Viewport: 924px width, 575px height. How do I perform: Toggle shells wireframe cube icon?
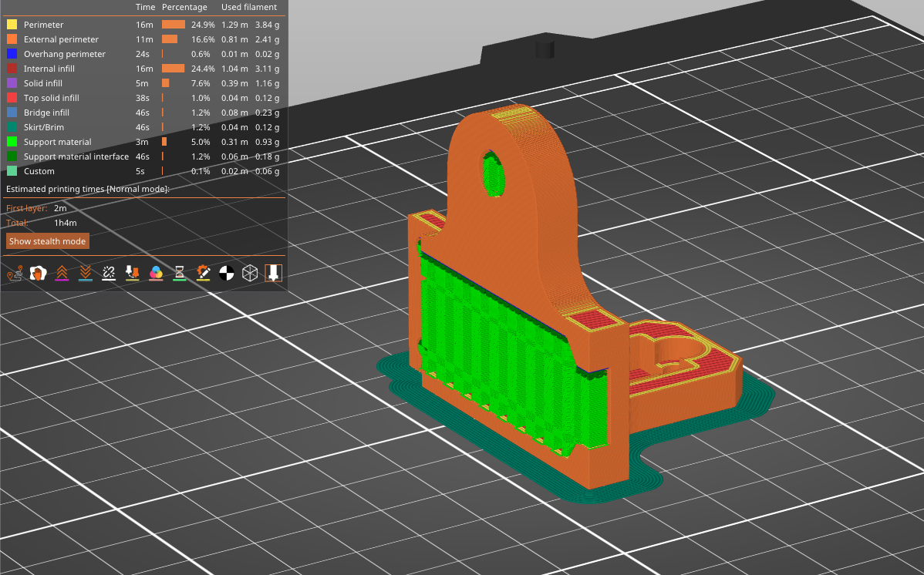click(250, 273)
